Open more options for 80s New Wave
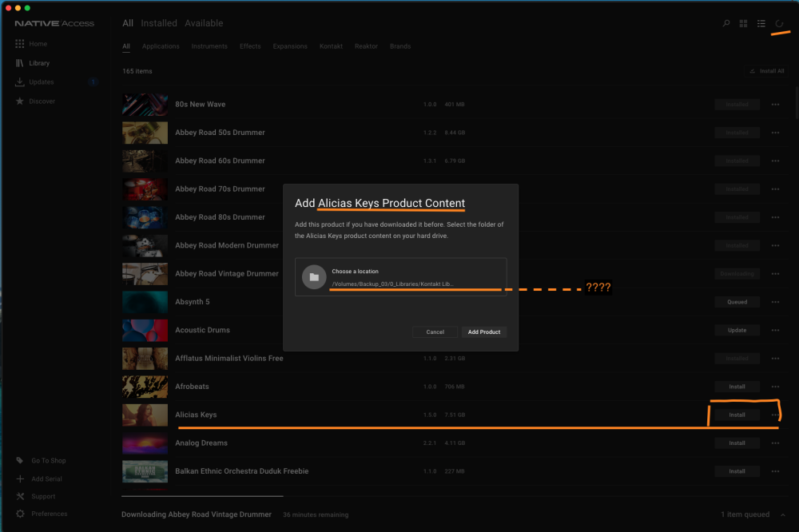The height and width of the screenshot is (532, 799). coord(775,105)
